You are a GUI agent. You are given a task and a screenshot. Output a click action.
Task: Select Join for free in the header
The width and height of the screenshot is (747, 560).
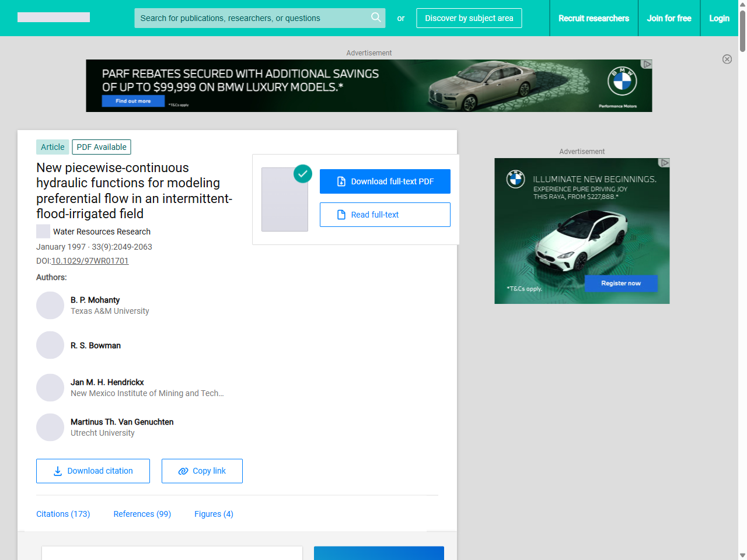click(669, 17)
